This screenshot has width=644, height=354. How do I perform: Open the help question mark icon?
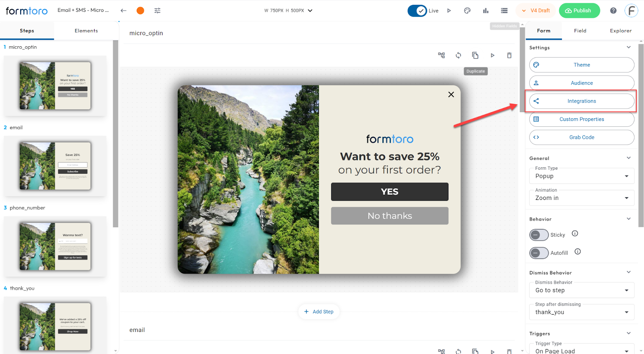coord(613,10)
